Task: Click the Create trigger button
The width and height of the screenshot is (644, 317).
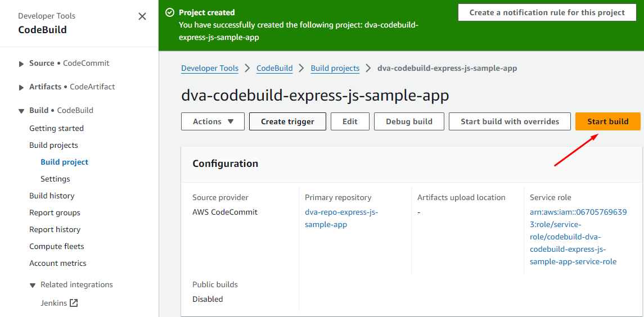Action: 287,121
